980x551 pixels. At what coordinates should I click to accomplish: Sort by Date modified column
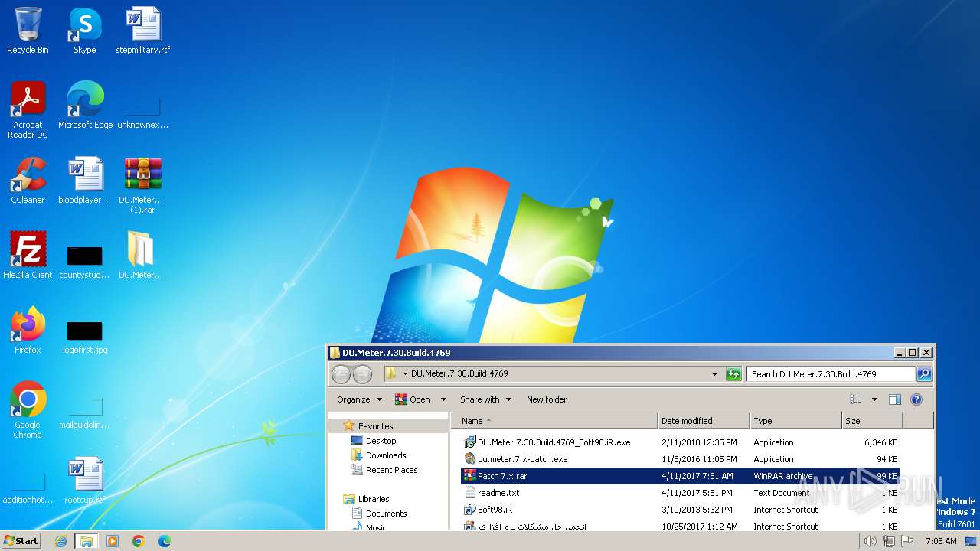pyautogui.click(x=704, y=421)
